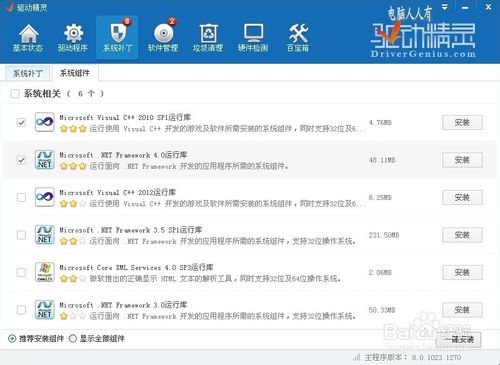Click the .NET Framework 3.0 icon
This screenshot has width=500, height=365.
45,310
